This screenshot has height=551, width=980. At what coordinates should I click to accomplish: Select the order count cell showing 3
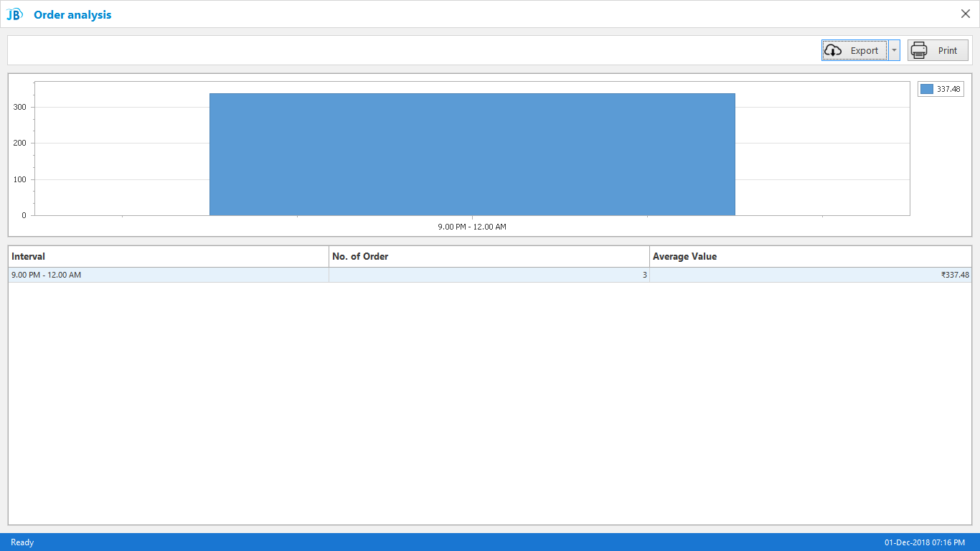[489, 275]
